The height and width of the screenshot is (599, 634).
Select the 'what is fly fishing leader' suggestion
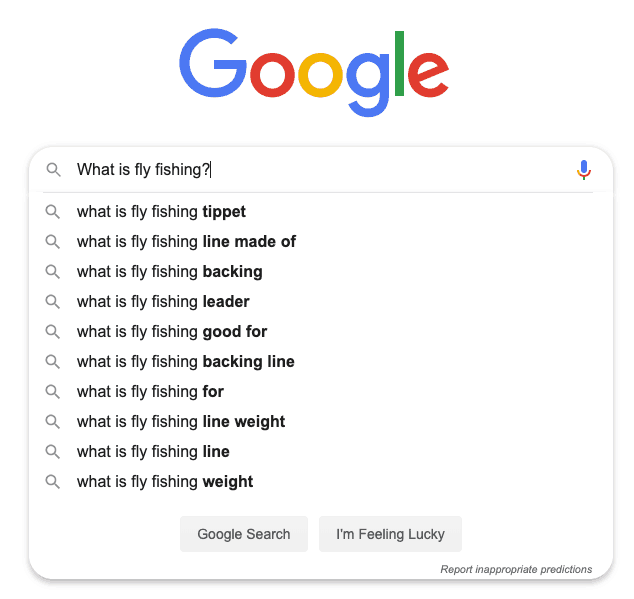(x=163, y=302)
